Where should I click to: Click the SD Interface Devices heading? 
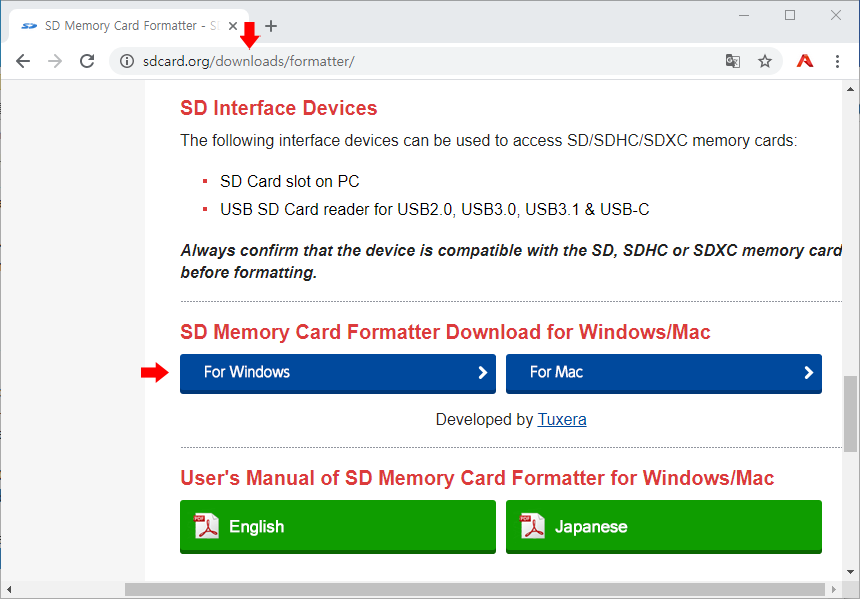(x=279, y=108)
